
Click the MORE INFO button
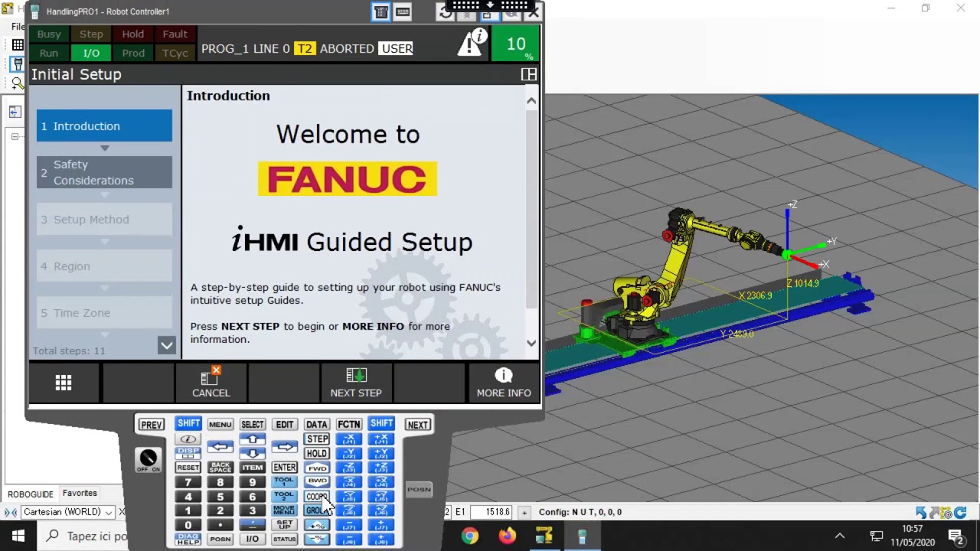click(x=504, y=383)
